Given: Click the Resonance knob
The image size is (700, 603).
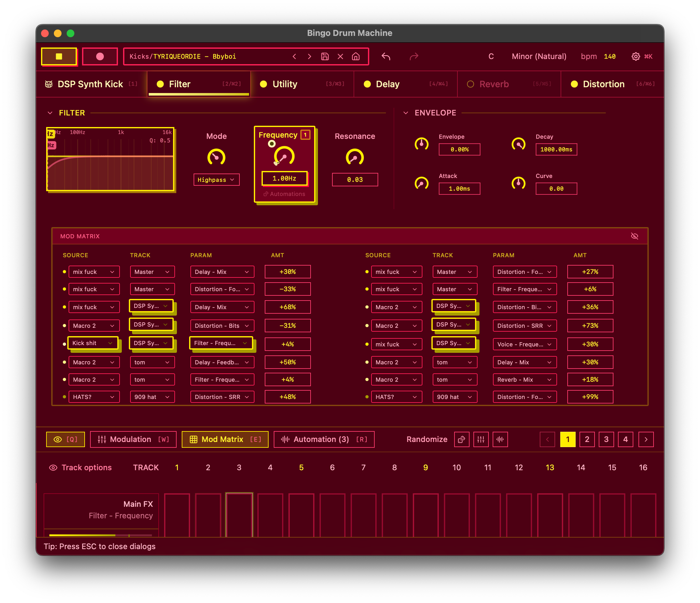Looking at the screenshot, I should tap(354, 157).
